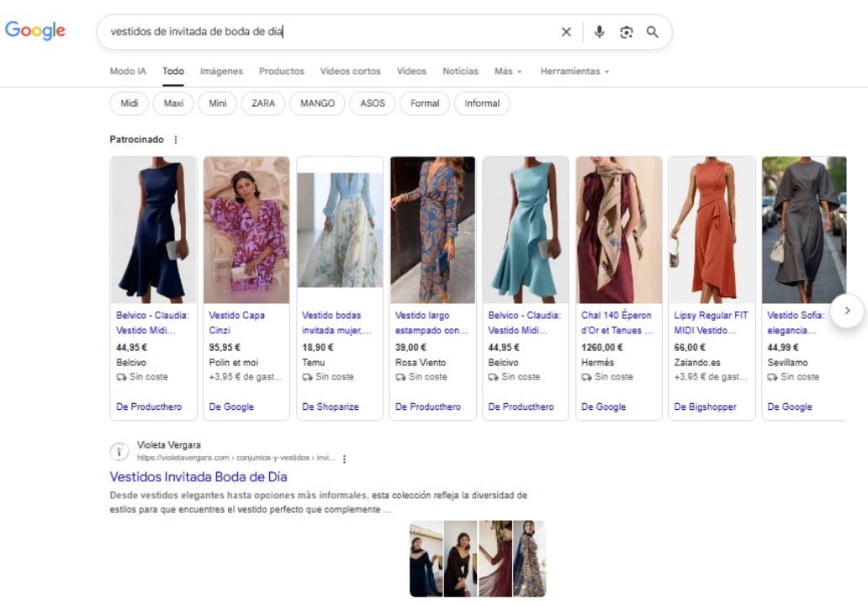Screen dimensions: 868x606
Task: Click the violetavergara.com URL breadcrumb
Action: click(236, 458)
